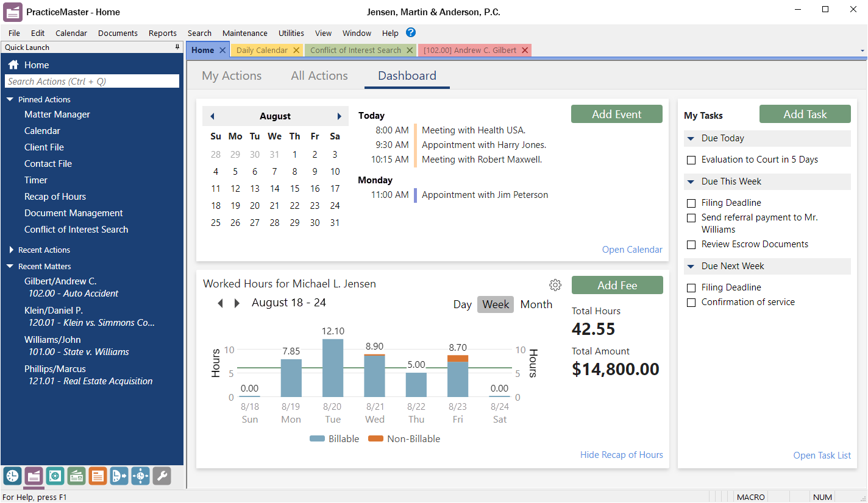Open the tab list dropdown arrow
This screenshot has width=868, height=503.
(x=863, y=51)
